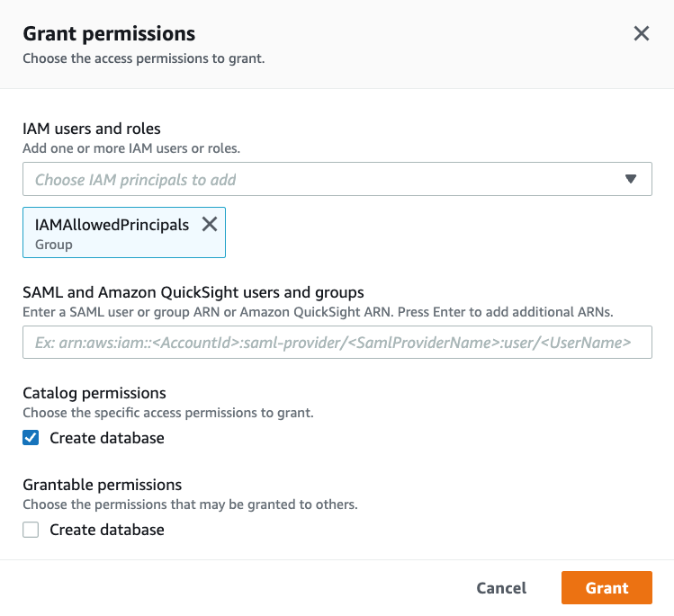Click the Catalog permissions section heading
This screenshot has width=674, height=616.
tap(94, 393)
